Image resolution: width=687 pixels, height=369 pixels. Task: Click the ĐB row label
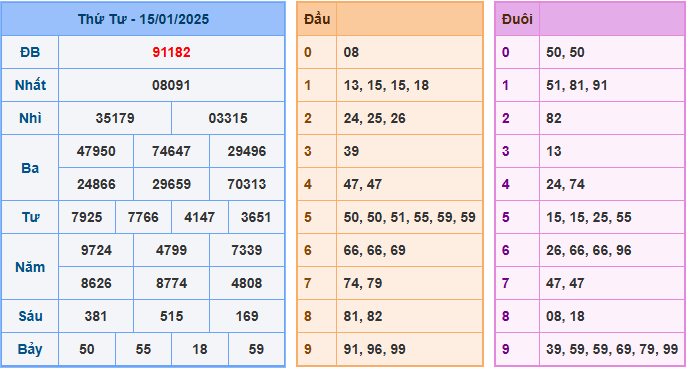click(x=30, y=52)
